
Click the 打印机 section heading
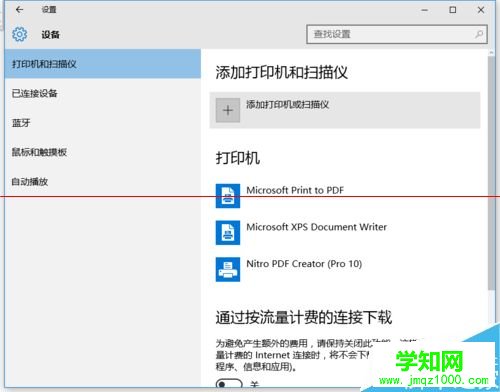click(x=238, y=158)
